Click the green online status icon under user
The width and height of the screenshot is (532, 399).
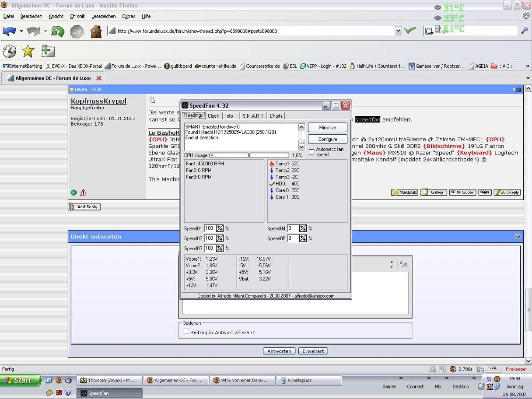coord(74,192)
